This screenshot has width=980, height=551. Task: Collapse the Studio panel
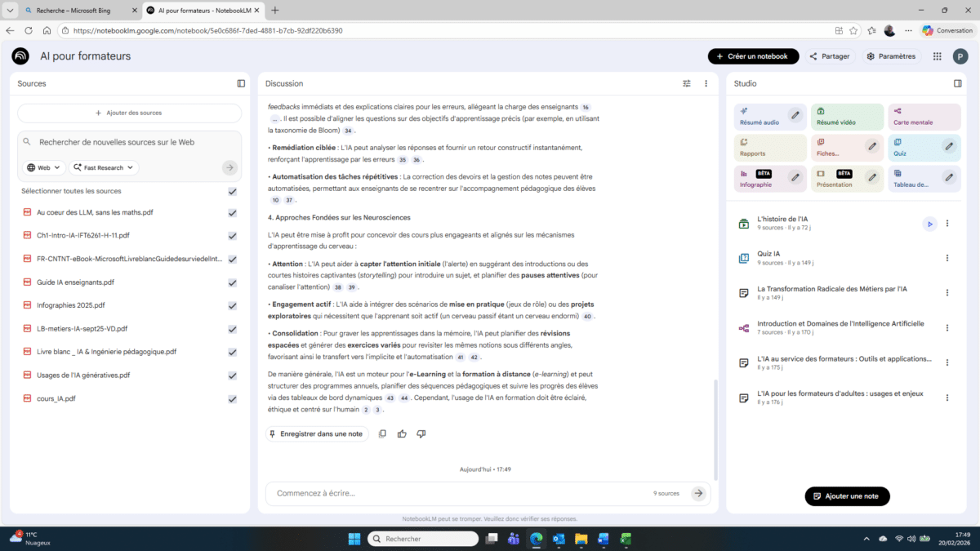click(x=958, y=83)
